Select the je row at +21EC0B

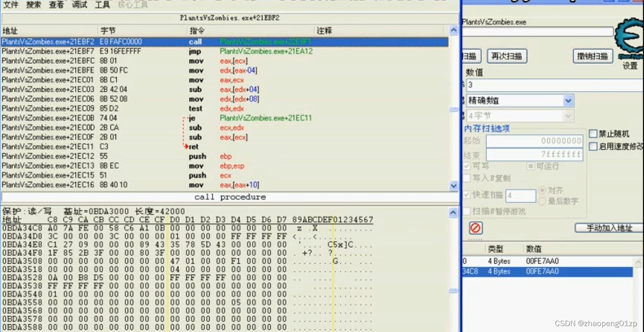coord(224,118)
